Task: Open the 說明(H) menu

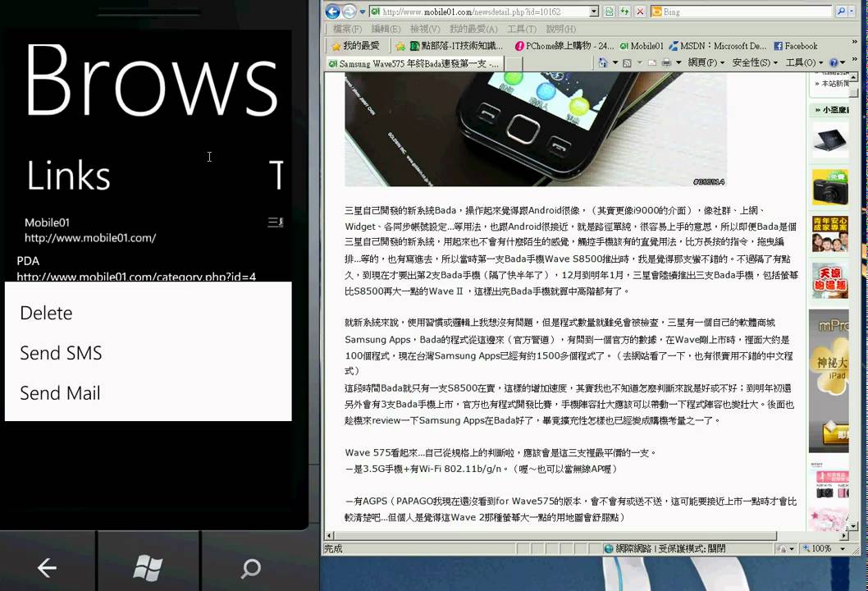Action: coord(561,29)
